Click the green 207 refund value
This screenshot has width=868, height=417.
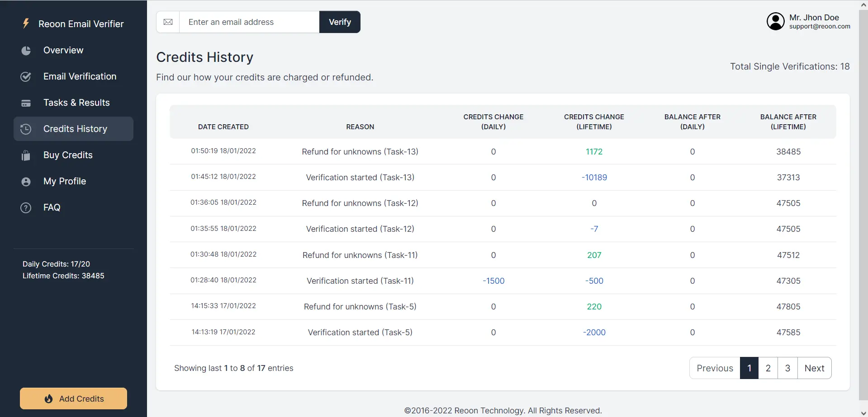point(594,255)
